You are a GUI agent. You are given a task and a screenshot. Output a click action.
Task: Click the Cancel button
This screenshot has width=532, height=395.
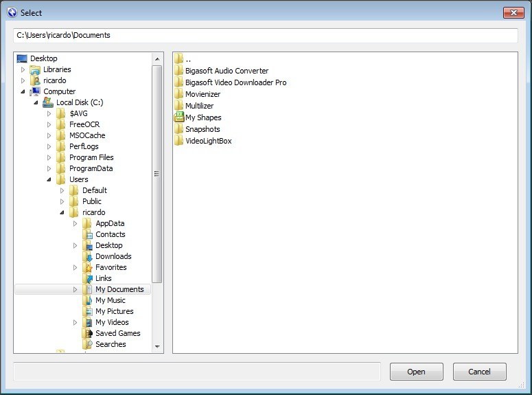tap(479, 372)
